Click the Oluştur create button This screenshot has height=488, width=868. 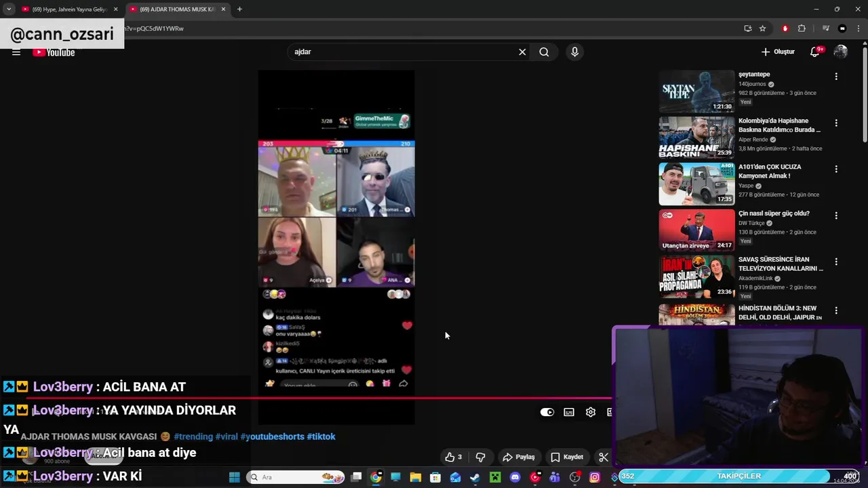tap(778, 52)
